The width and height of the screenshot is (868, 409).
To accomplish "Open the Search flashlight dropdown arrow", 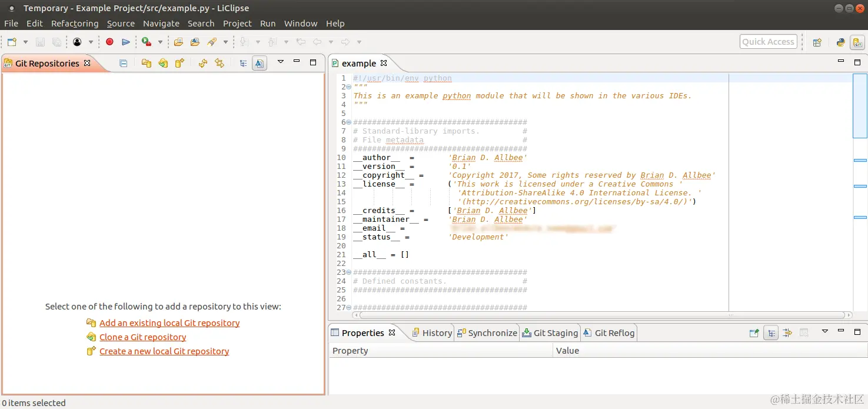I will [x=225, y=42].
